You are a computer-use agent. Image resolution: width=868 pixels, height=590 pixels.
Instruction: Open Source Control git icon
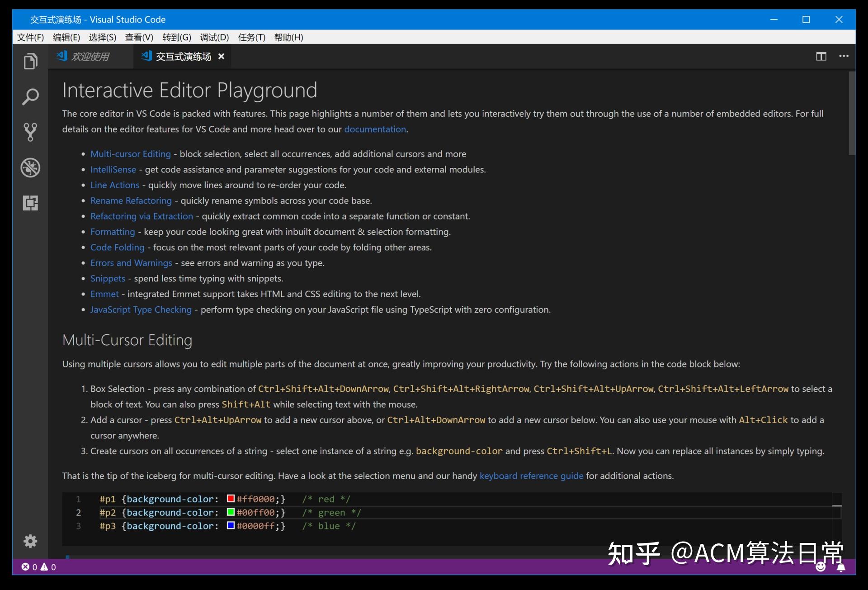point(30,132)
